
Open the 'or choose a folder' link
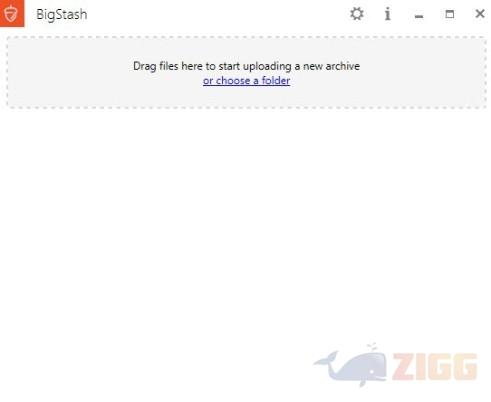pyautogui.click(x=246, y=81)
